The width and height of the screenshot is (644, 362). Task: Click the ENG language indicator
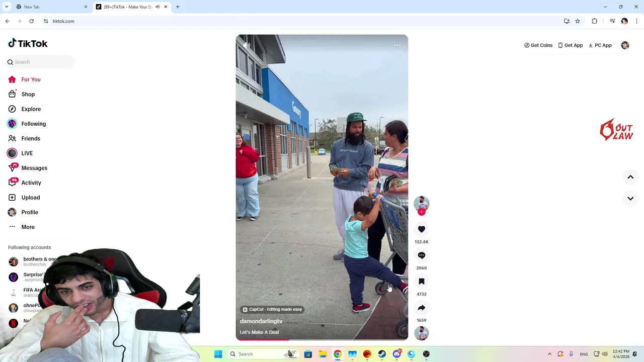tap(584, 354)
